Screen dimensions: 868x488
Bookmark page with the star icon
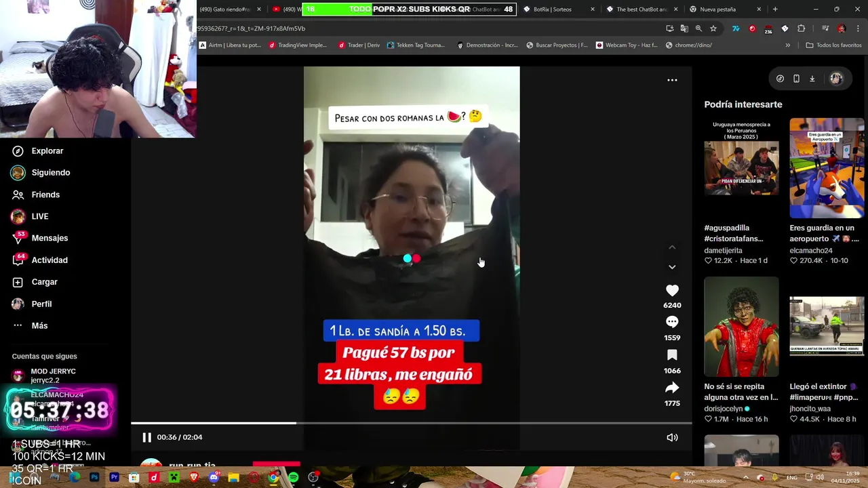pyautogui.click(x=713, y=28)
